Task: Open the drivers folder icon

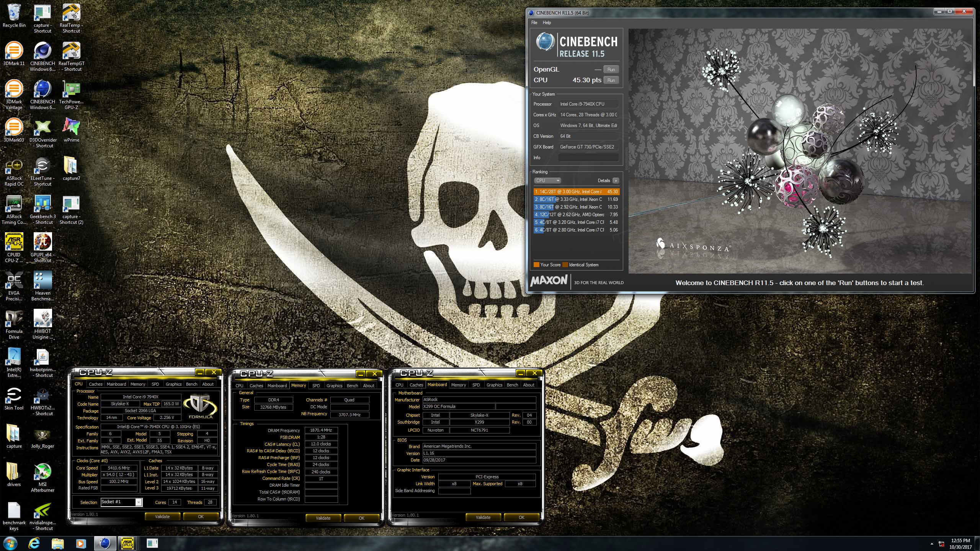Action: [x=14, y=475]
